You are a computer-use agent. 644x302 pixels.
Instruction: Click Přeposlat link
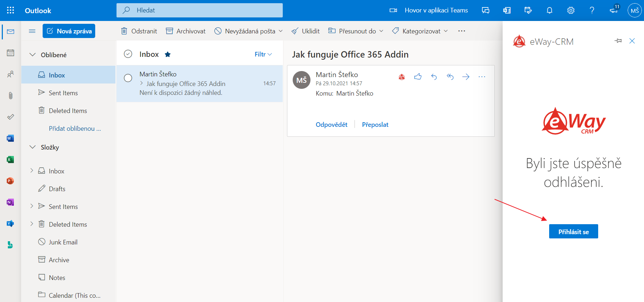pos(375,125)
